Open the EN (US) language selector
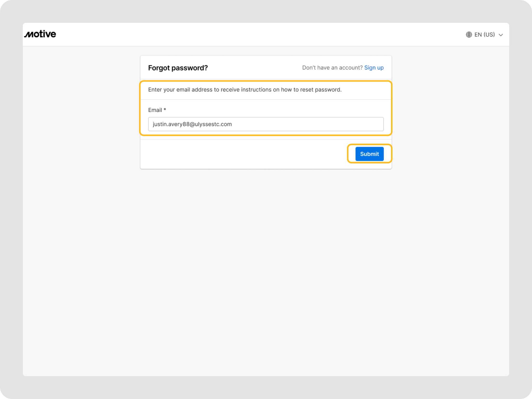 tap(484, 35)
